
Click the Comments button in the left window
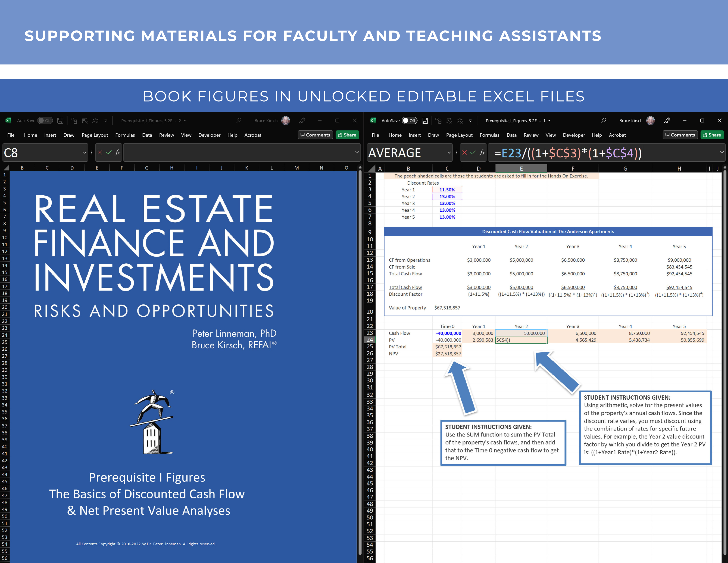click(x=315, y=135)
